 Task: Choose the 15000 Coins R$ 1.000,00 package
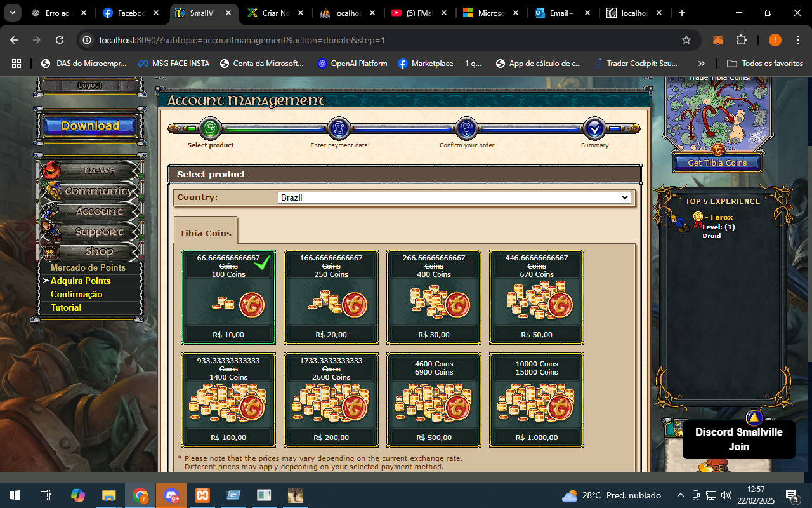pos(537,400)
